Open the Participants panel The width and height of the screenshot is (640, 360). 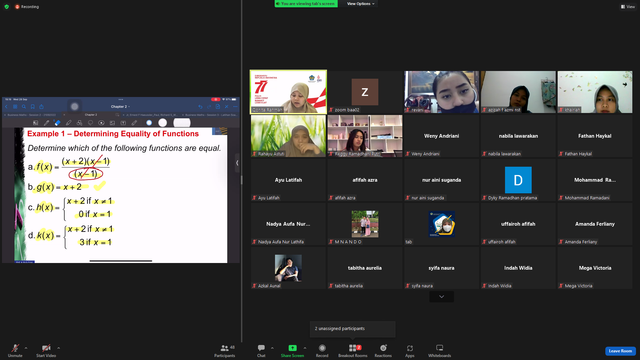point(225,350)
